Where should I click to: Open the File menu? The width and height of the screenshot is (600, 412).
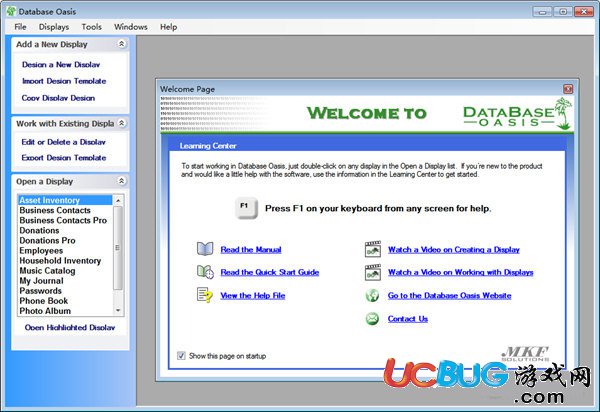20,27
